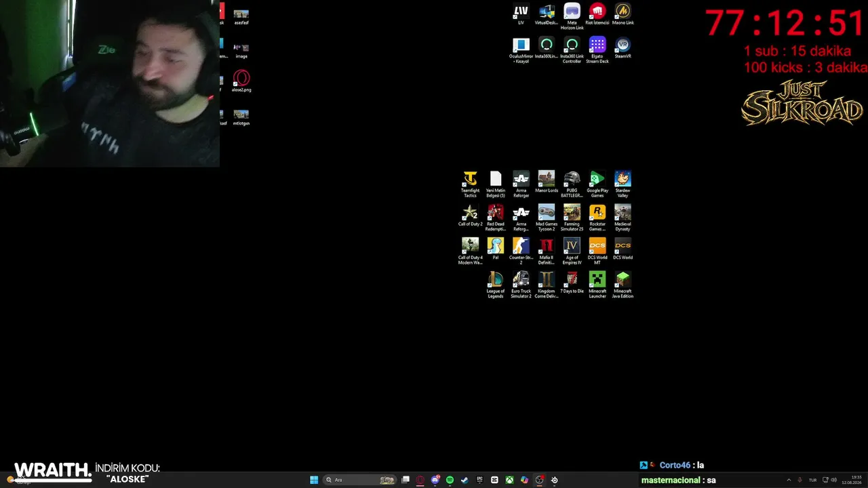This screenshot has width=868, height=488.
Task: Open Meta Horizon Link shortcut
Action: coord(572,17)
